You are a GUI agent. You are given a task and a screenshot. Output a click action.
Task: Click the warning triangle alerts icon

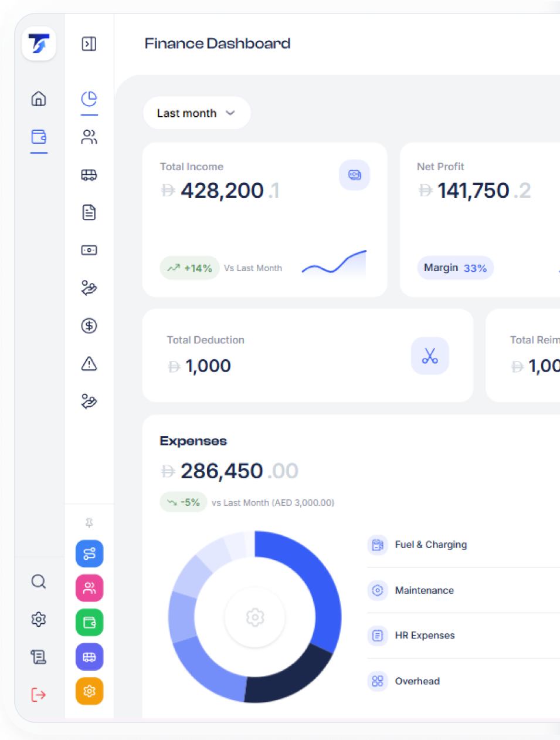(89, 364)
